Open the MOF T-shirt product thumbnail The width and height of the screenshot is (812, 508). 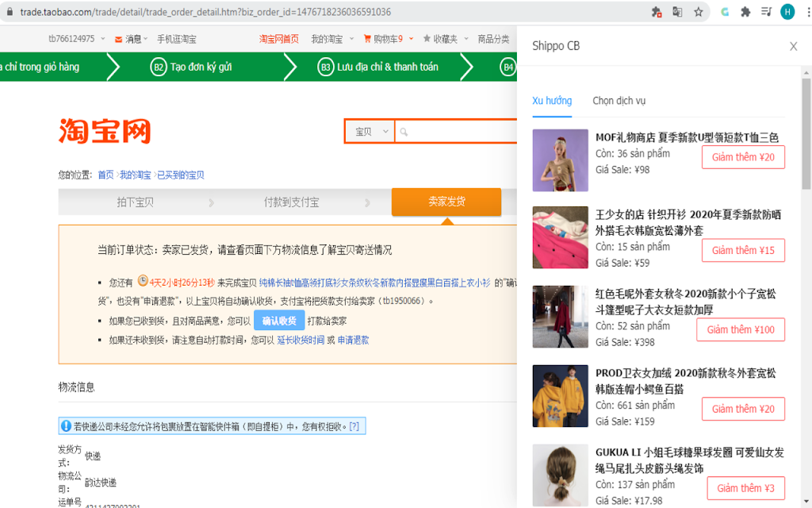[561, 160]
